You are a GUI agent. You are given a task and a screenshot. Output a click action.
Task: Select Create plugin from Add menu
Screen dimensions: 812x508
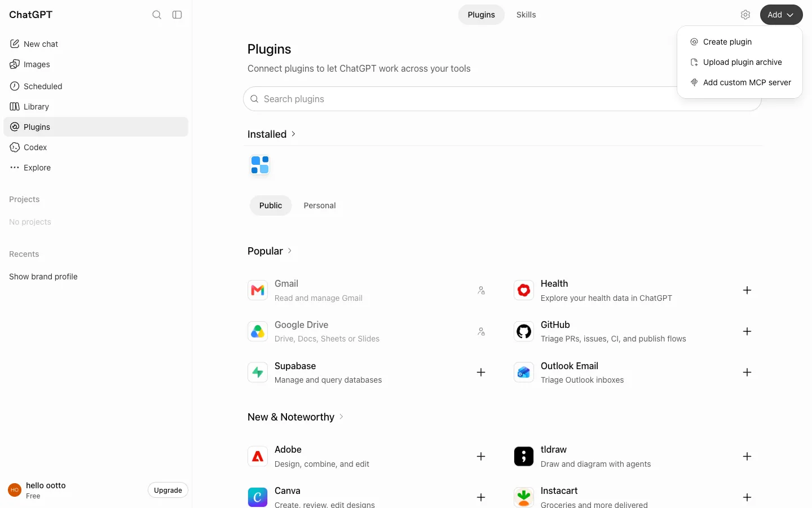coord(740,42)
